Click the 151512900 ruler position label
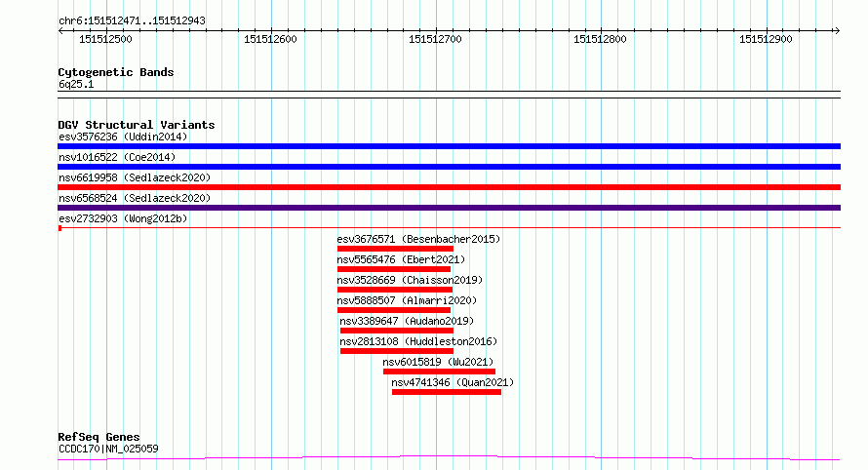This screenshot has width=868, height=470. tap(767, 39)
